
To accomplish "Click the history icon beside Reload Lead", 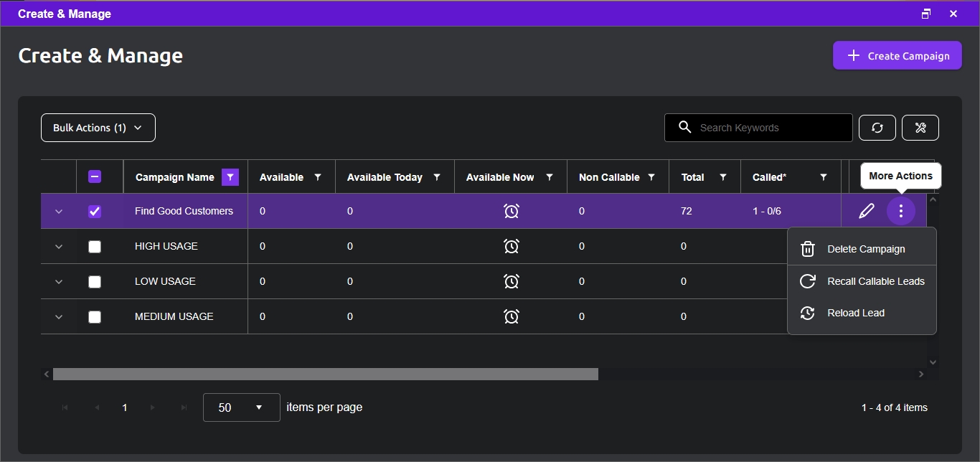I will (x=808, y=313).
